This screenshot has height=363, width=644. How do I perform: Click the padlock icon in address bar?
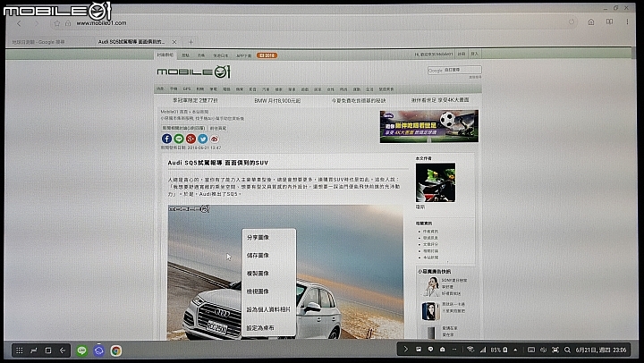pos(68,23)
